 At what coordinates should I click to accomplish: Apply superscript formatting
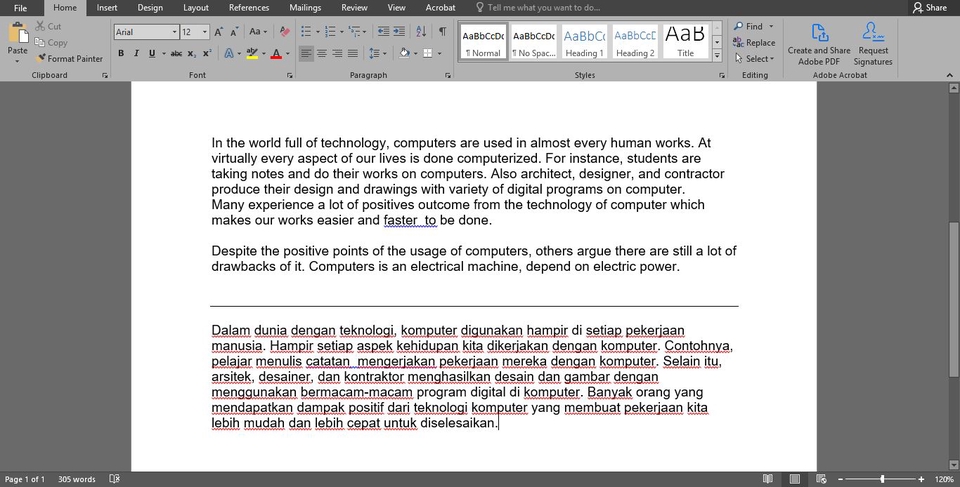(207, 53)
